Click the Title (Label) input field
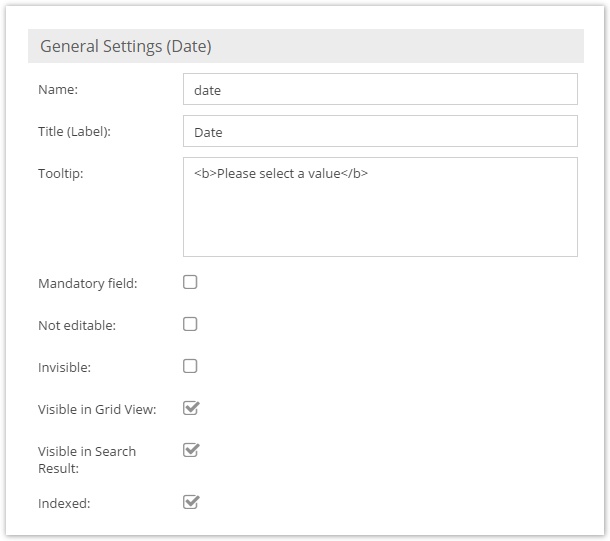The height and width of the screenshot is (541, 610). click(380, 131)
